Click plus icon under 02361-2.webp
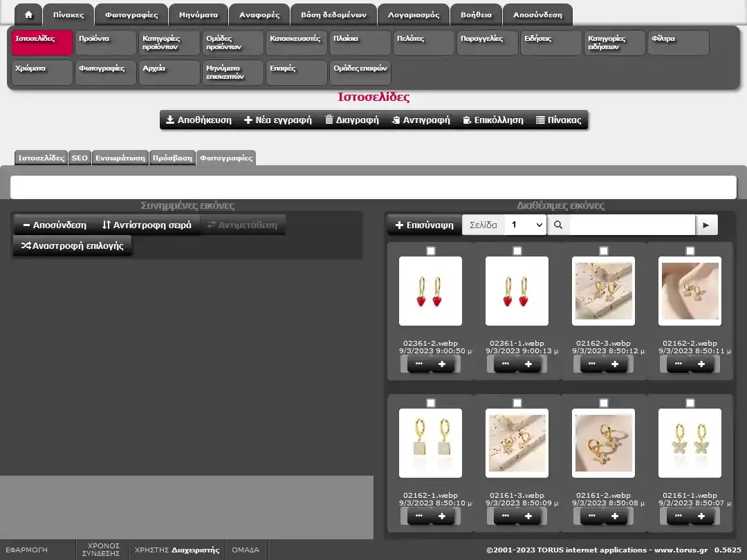The width and height of the screenshot is (747, 560). point(442,364)
